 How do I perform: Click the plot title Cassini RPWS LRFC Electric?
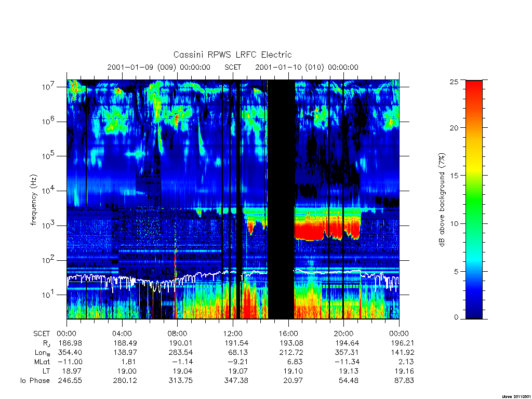(232, 55)
